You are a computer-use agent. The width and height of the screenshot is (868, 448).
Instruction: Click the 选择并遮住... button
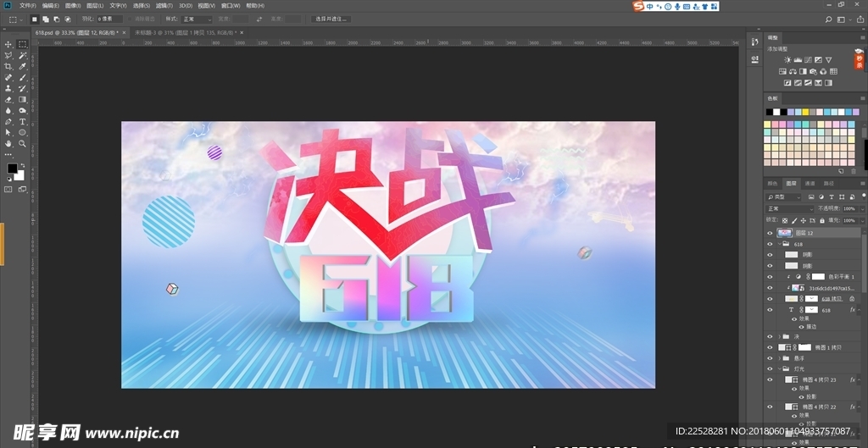(x=331, y=19)
